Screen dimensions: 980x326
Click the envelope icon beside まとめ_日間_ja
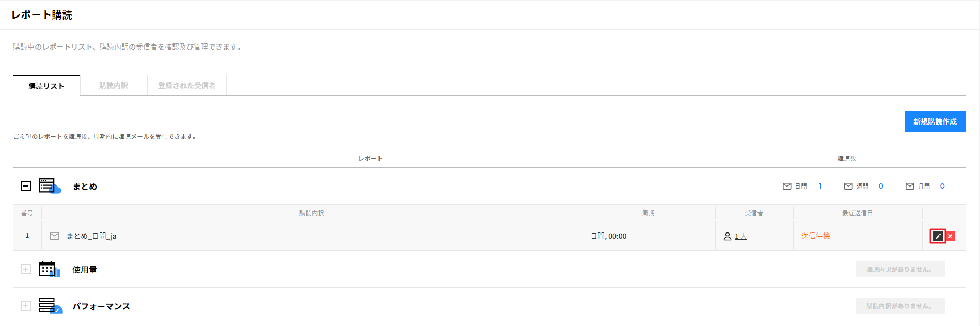[54, 236]
